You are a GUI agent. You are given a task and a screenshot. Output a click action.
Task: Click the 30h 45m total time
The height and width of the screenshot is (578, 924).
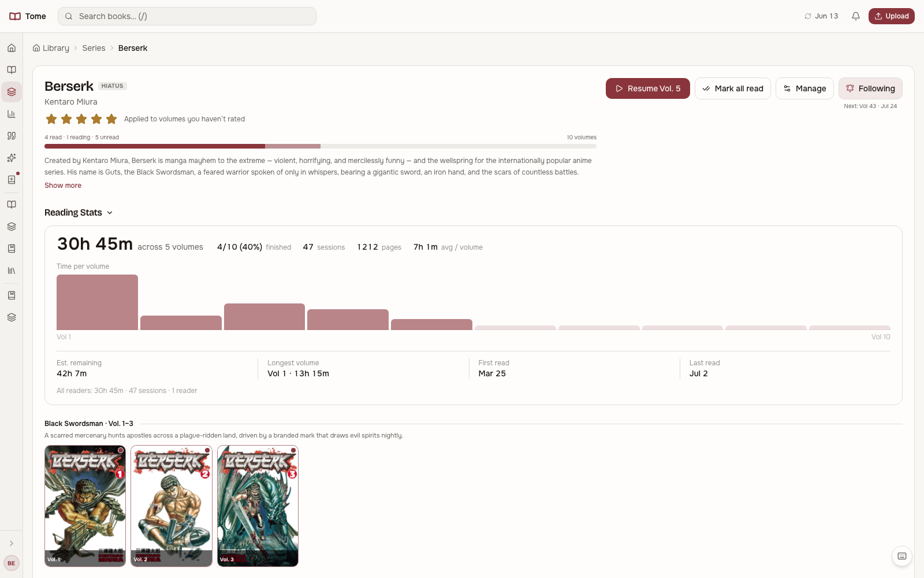pyautogui.click(x=95, y=244)
